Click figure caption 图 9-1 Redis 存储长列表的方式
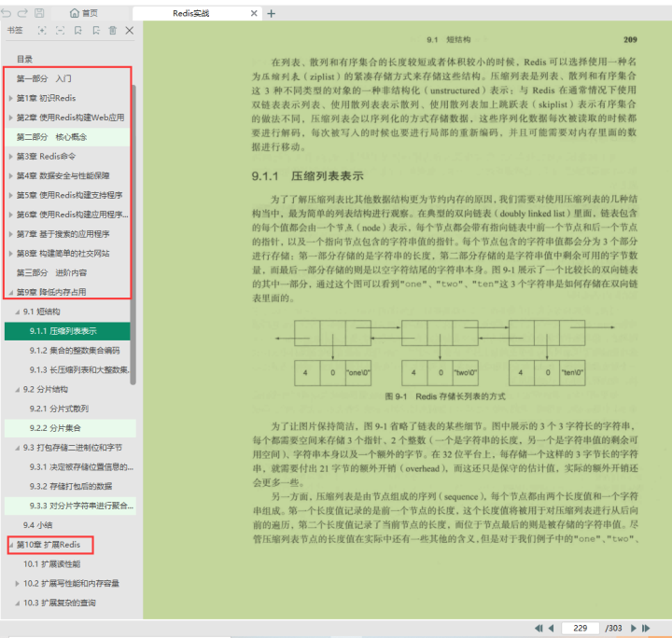The width and height of the screenshot is (672, 638). point(445,396)
